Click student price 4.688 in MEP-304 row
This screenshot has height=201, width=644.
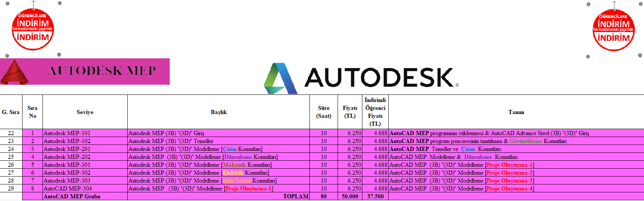click(375, 189)
